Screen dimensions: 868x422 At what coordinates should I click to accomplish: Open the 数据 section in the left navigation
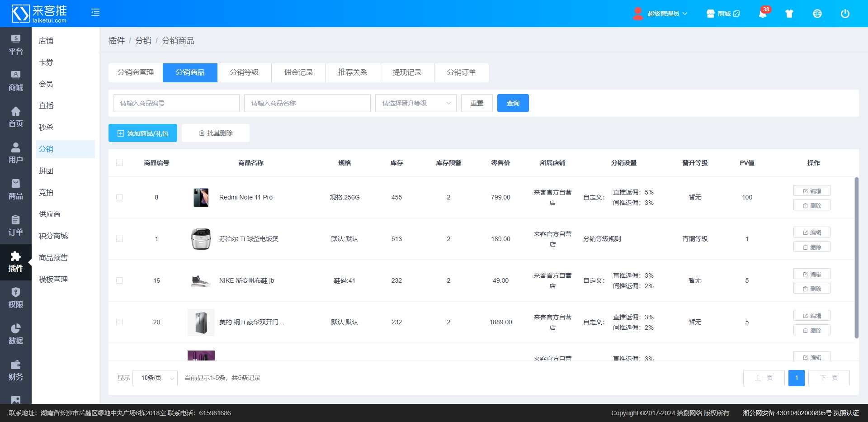16,334
